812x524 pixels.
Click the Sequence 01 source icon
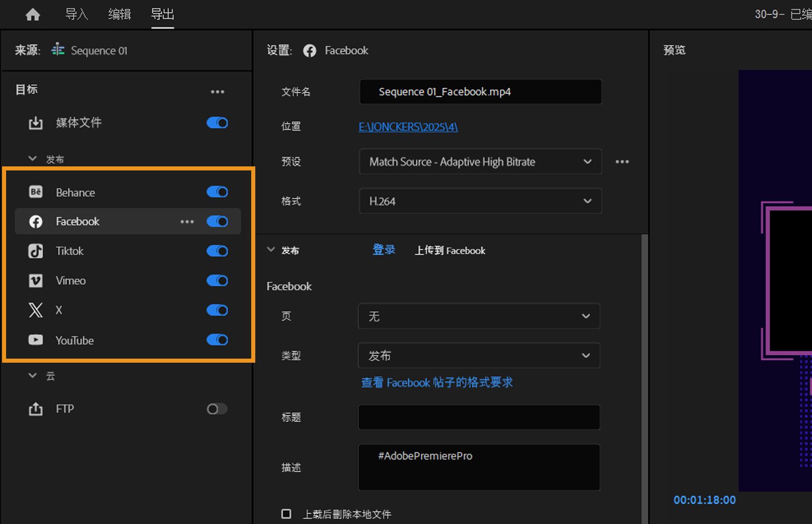point(58,50)
